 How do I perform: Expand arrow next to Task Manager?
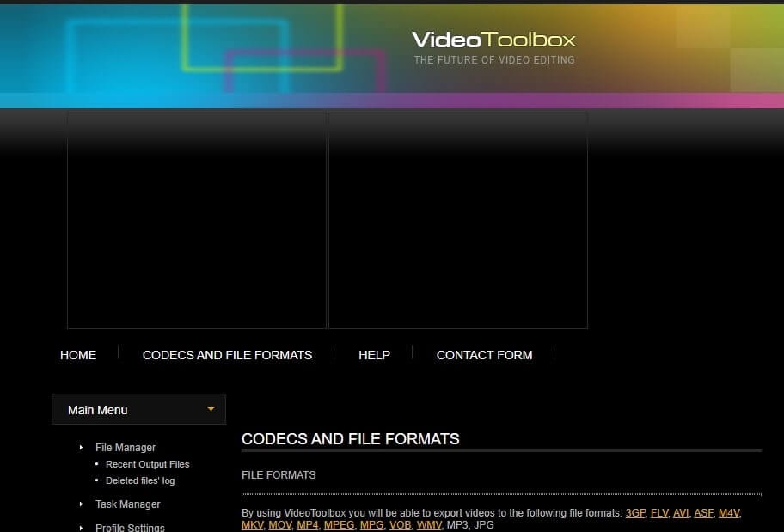81,504
